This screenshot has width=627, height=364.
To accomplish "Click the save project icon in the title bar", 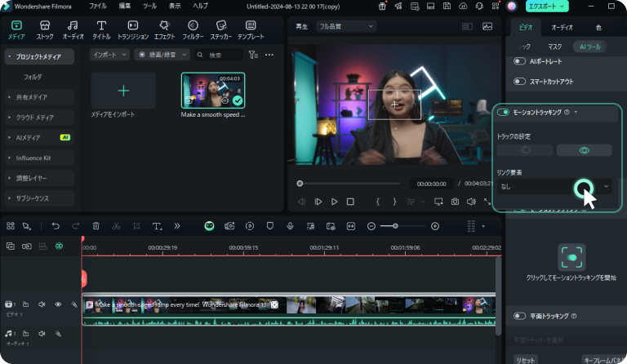I will [447, 6].
